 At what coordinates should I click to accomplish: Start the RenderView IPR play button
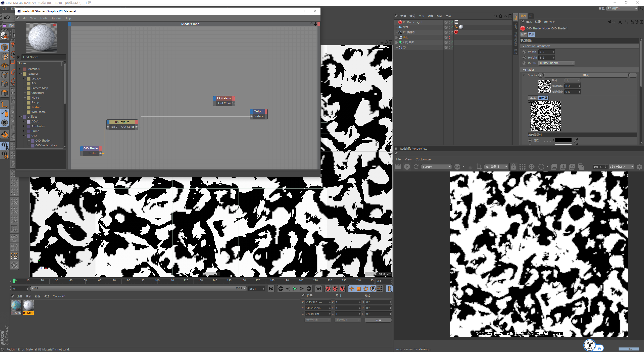(407, 167)
